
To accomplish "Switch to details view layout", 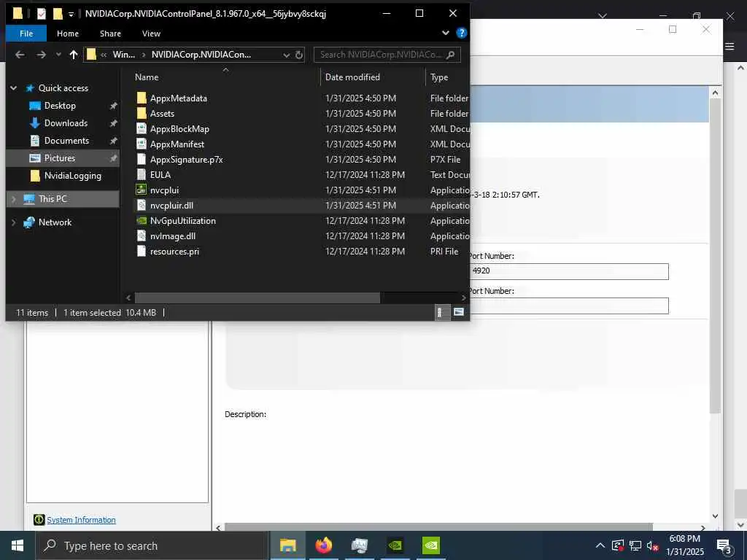I will [440, 312].
